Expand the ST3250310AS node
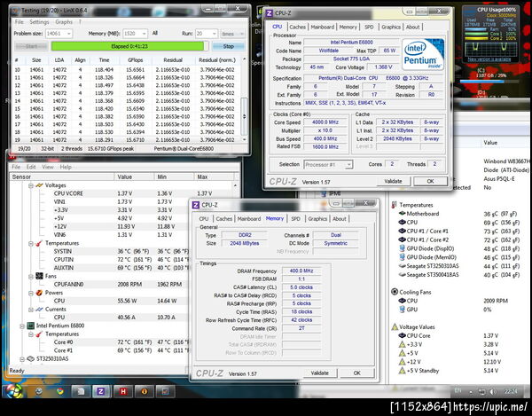 [x=22, y=359]
